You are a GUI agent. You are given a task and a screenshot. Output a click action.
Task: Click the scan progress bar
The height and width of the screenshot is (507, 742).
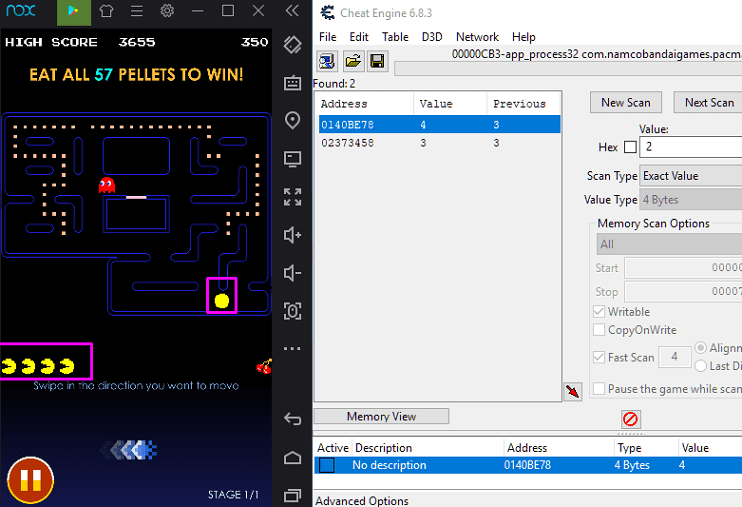tap(568, 68)
